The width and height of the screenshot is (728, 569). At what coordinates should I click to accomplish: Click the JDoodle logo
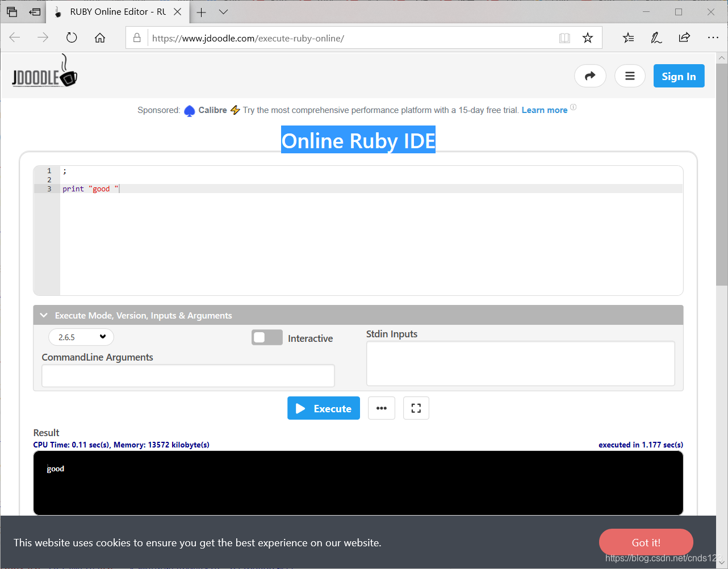pyautogui.click(x=44, y=71)
